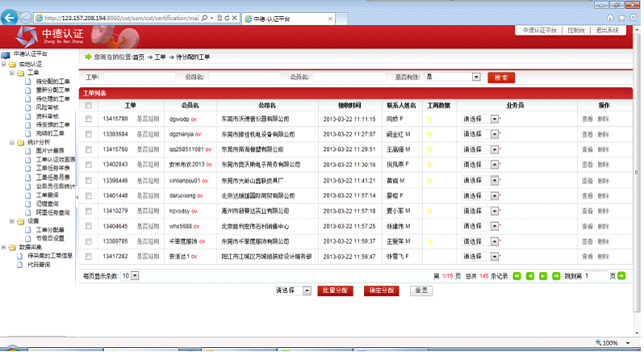Open 重新分配工单 in the left tree

pos(53,90)
